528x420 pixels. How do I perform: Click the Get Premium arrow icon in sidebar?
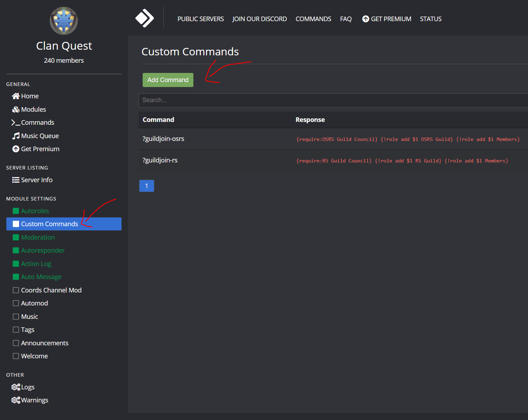click(x=16, y=149)
